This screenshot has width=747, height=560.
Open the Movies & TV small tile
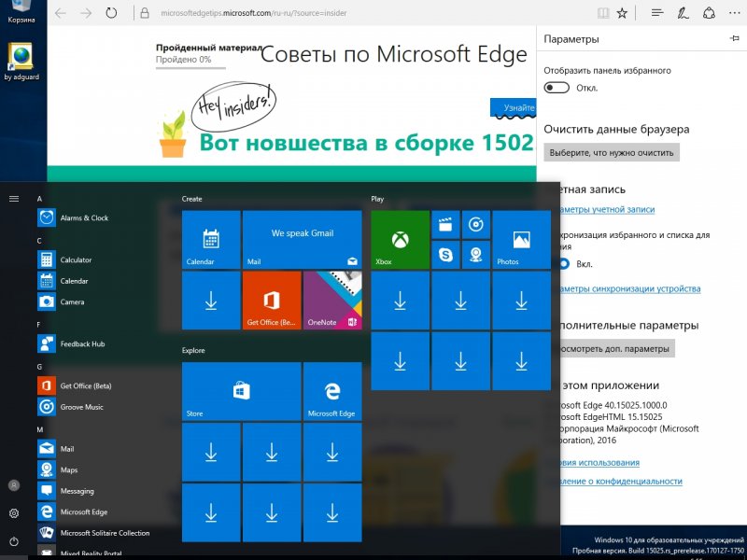click(x=445, y=225)
